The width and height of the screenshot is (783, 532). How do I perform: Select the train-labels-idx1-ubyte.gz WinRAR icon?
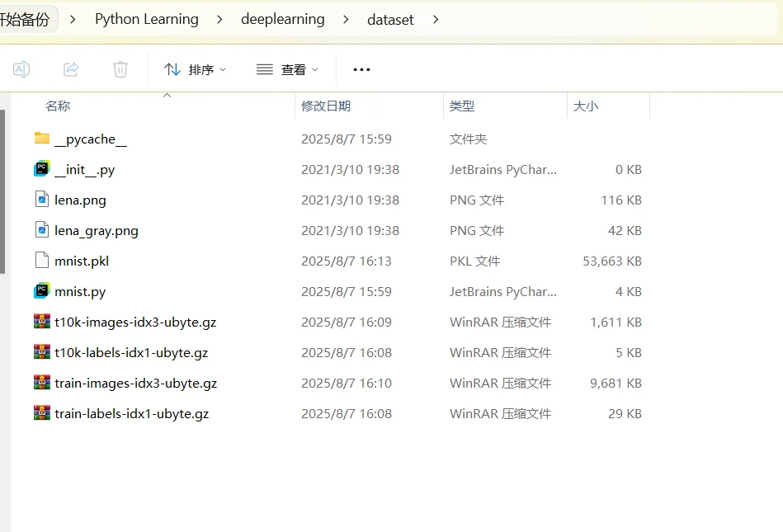point(42,412)
